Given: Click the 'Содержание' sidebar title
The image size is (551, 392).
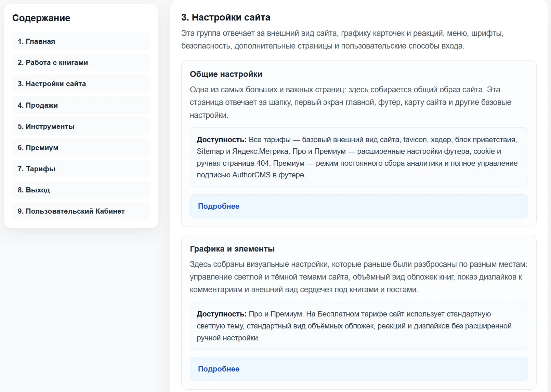Looking at the screenshot, I should click(41, 18).
